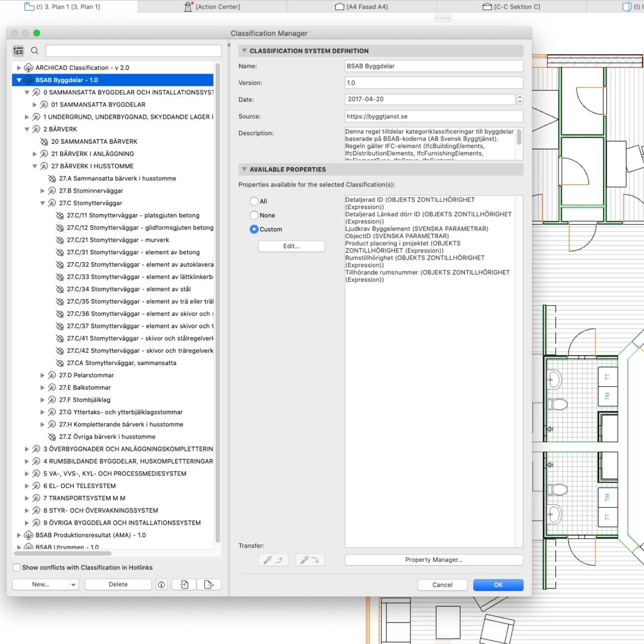
Task: Switch to A4 Fasad A4 tab
Action: point(361,7)
